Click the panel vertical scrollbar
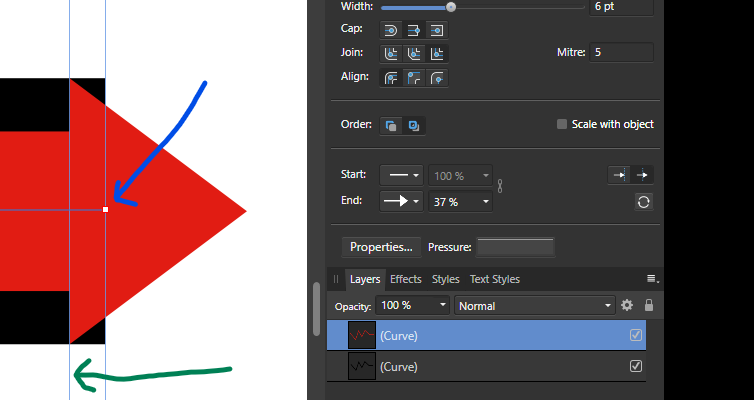Viewport: 754px width, 400px height. tap(316, 309)
